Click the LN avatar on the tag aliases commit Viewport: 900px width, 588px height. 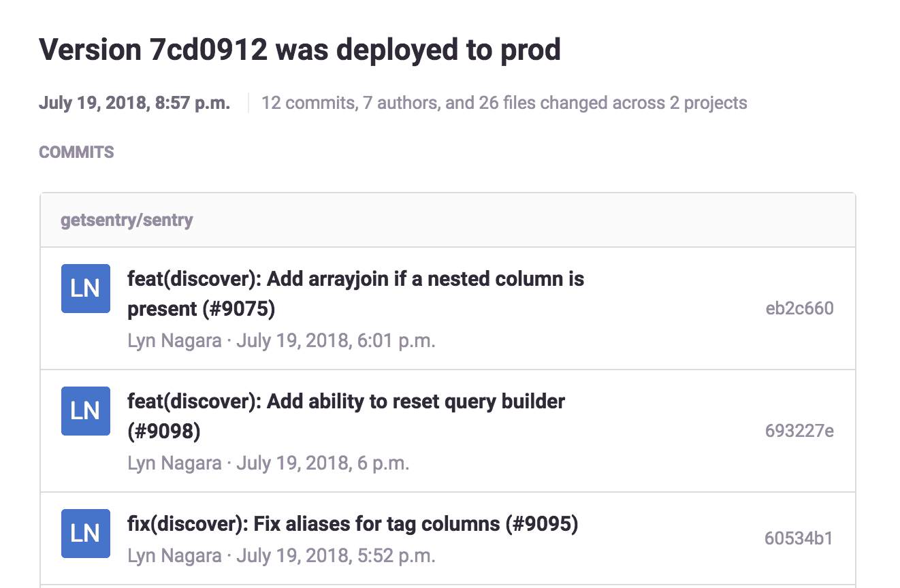(85, 534)
